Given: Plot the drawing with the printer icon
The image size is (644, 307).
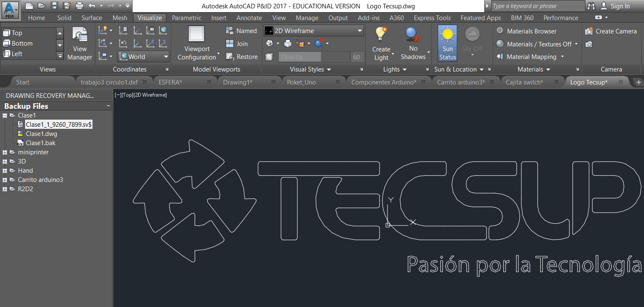Looking at the screenshot, I should tap(80, 6).
